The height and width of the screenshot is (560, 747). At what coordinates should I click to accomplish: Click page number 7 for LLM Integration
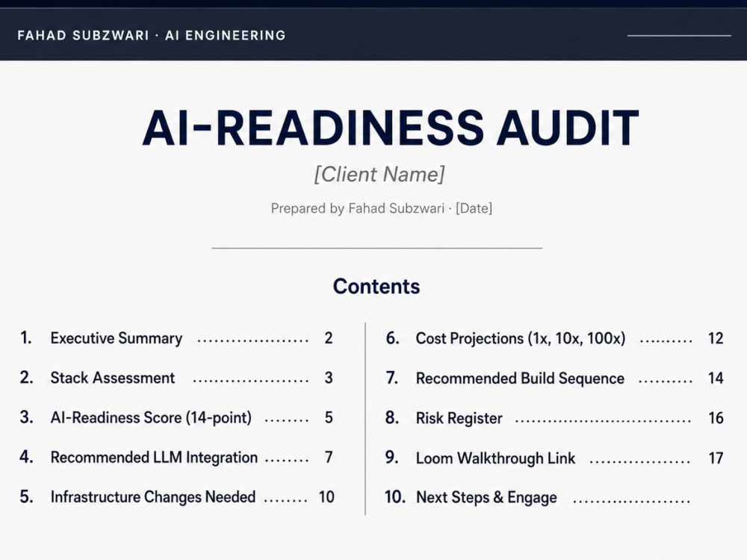pyautogui.click(x=328, y=457)
